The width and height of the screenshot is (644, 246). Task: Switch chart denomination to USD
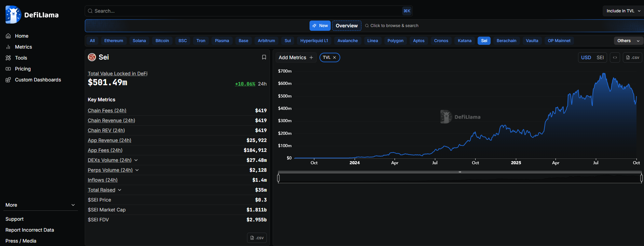pos(586,57)
